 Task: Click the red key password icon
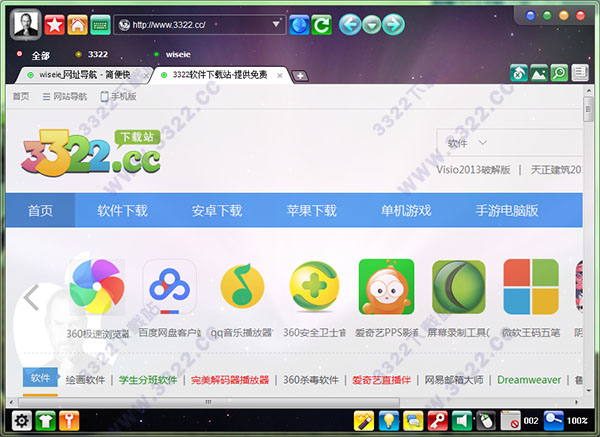click(x=438, y=421)
